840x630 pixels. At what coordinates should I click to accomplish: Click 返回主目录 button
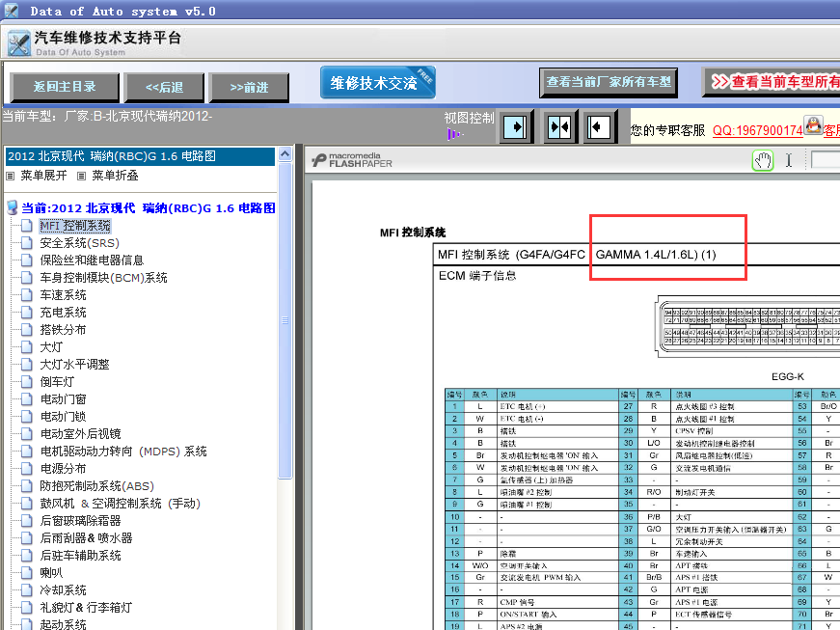pos(65,87)
